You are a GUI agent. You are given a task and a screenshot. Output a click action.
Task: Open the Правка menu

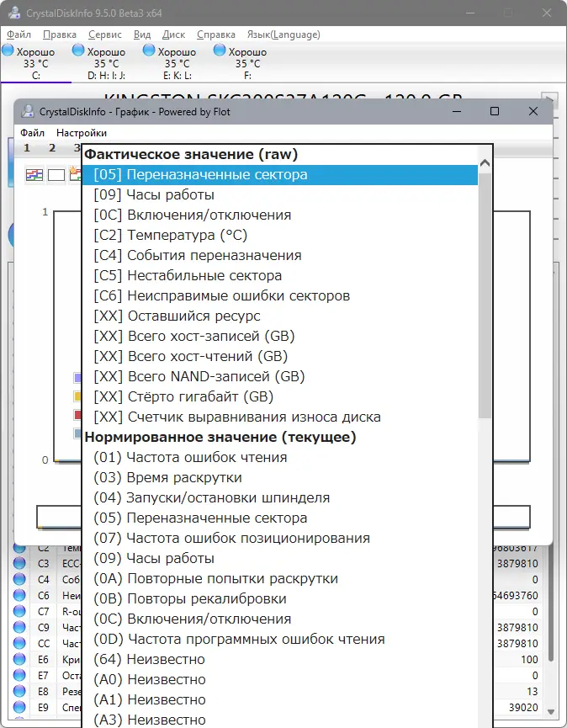(60, 35)
